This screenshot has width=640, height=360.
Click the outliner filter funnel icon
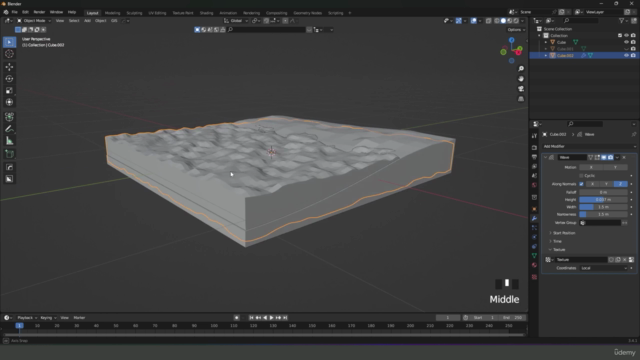(622, 20)
